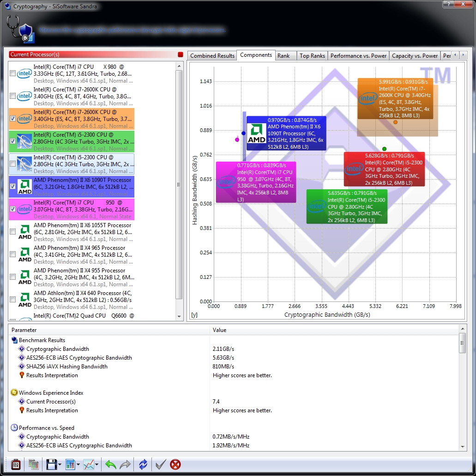Click the 810MB/s hashing bandwidth value

pyautogui.click(x=223, y=367)
